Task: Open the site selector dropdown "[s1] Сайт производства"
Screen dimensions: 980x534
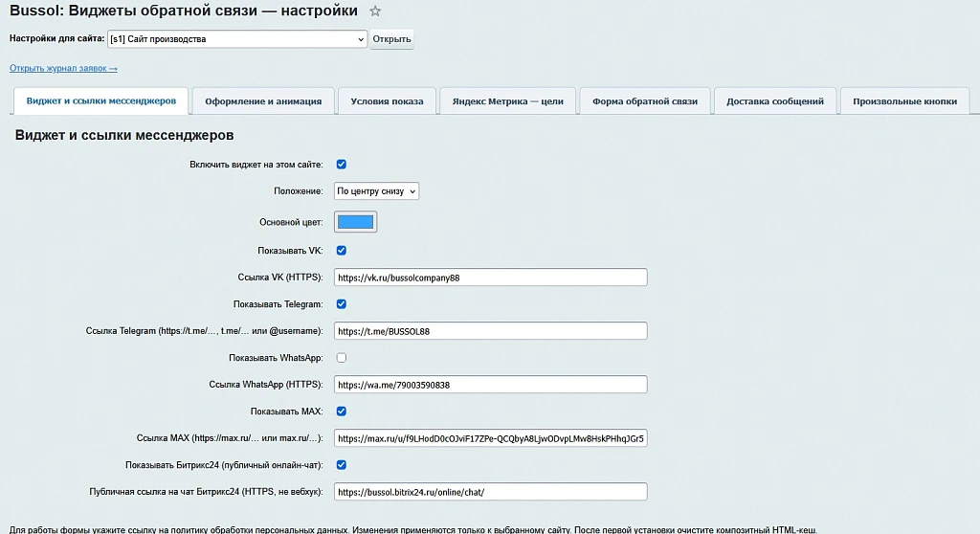Action: pos(237,39)
